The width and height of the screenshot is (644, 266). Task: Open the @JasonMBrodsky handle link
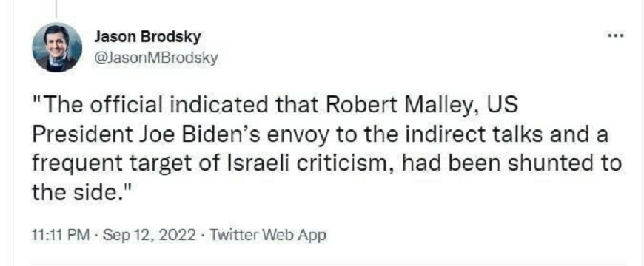155,58
